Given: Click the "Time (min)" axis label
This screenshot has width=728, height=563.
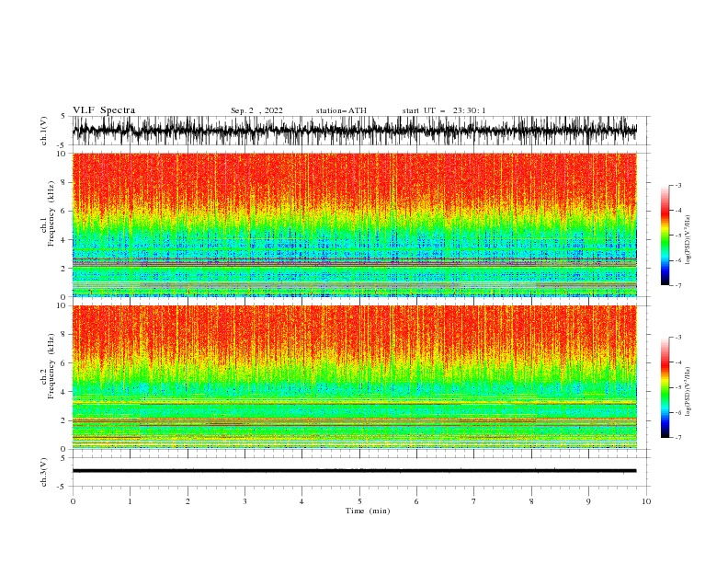Looking at the screenshot, I should (x=368, y=511).
